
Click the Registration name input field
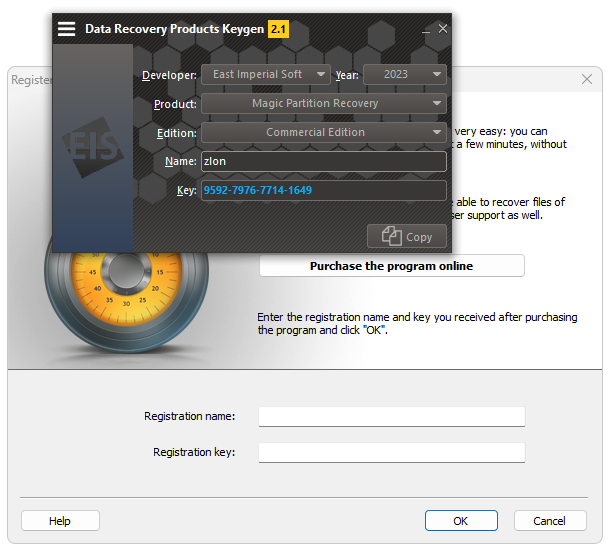(392, 416)
